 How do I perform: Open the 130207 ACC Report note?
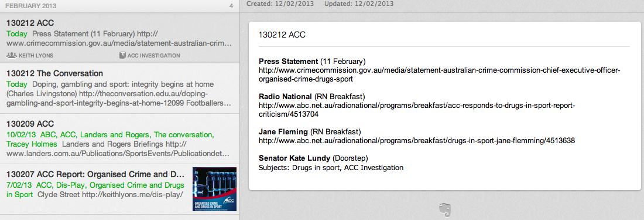click(x=119, y=189)
